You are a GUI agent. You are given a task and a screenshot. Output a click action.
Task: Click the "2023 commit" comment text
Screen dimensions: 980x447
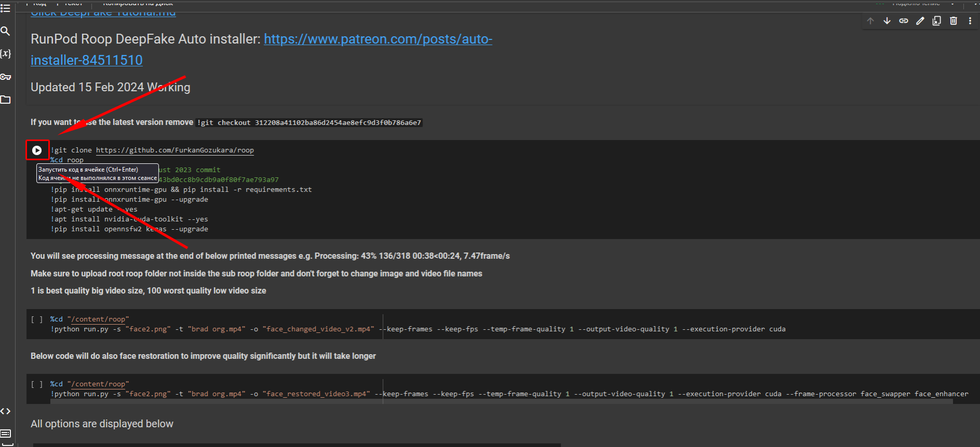coord(198,170)
